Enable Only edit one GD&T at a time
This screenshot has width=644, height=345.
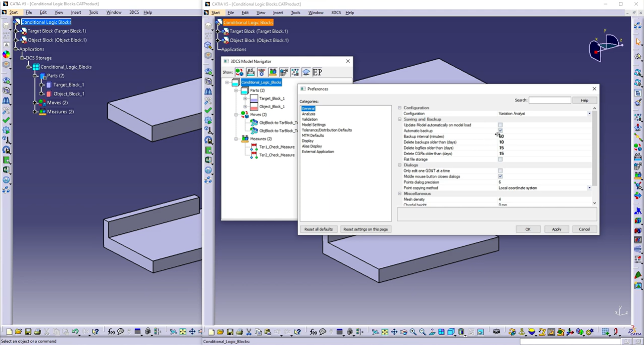tap(500, 171)
